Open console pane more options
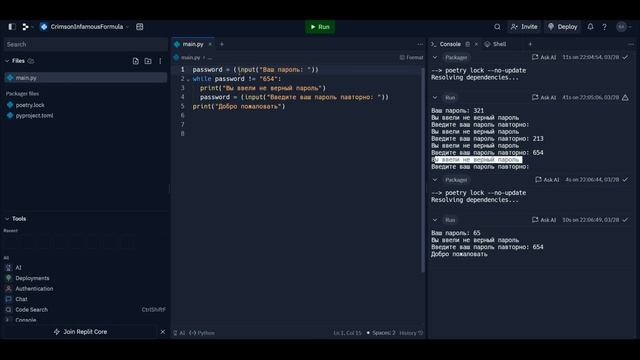Viewport: 640px width, 360px height. [631, 44]
